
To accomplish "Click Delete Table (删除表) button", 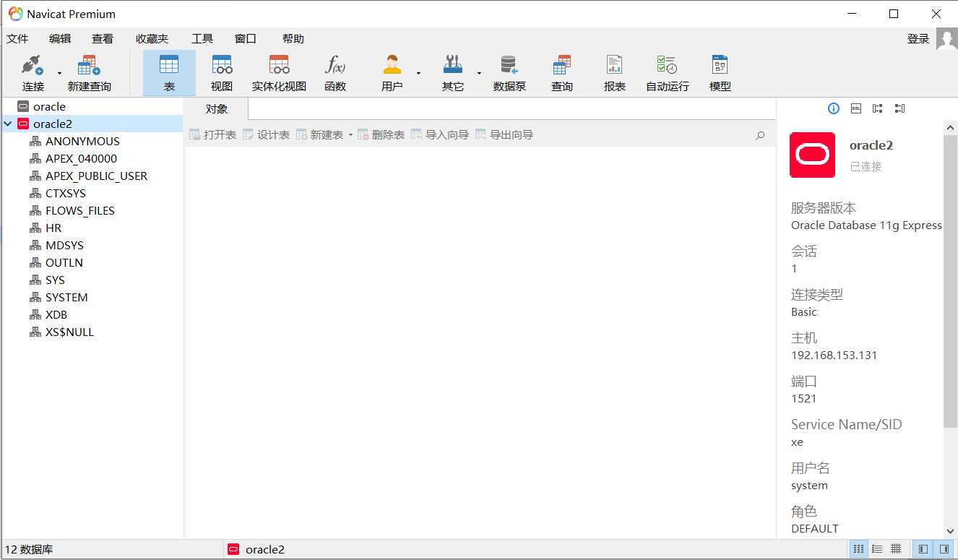I will coord(381,135).
